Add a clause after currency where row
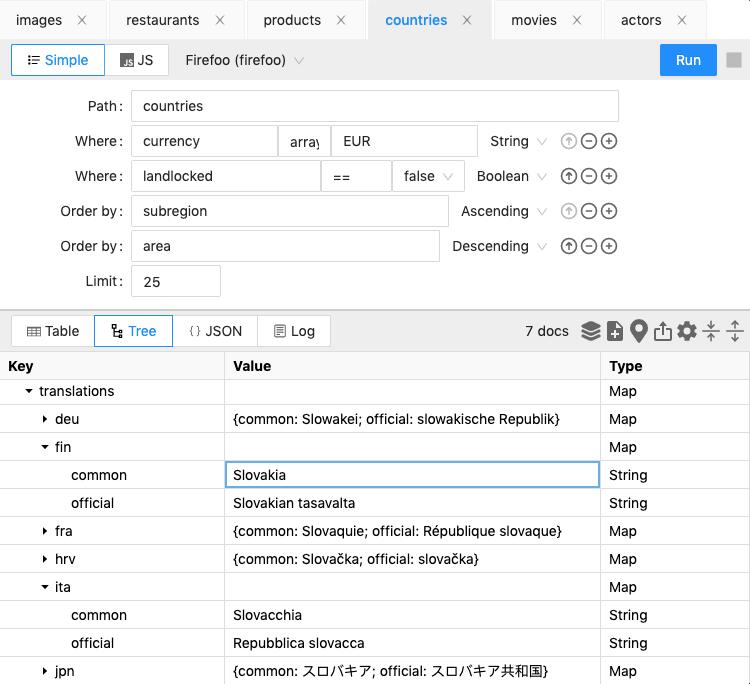This screenshot has width=750, height=684. click(608, 141)
